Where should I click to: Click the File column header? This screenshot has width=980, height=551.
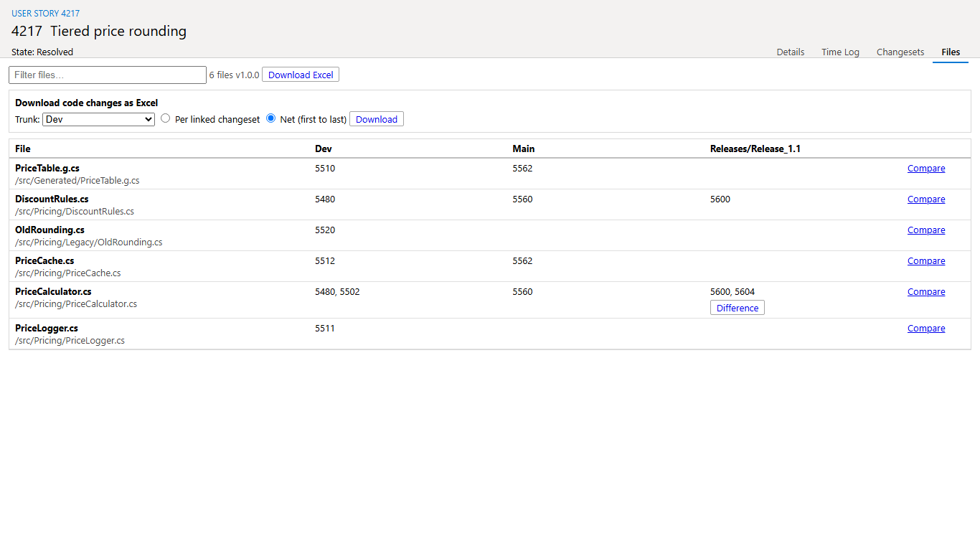(x=23, y=149)
